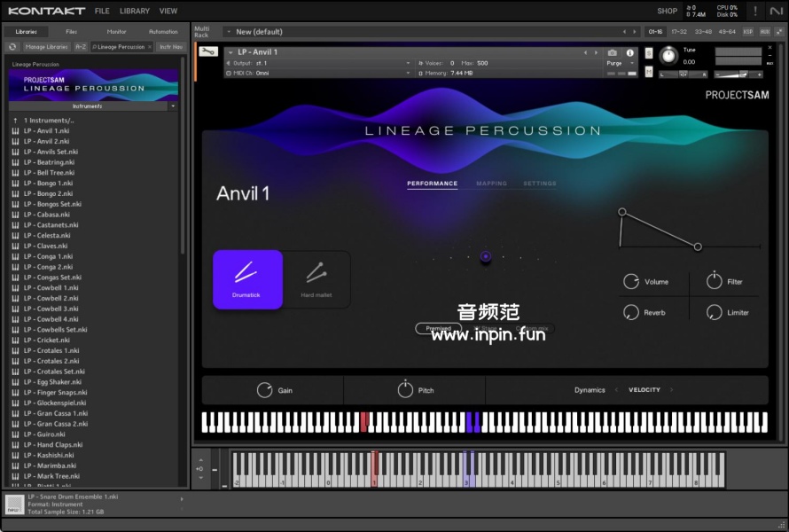Click the Limiter knob
This screenshot has width=789, height=532.
[x=714, y=313]
